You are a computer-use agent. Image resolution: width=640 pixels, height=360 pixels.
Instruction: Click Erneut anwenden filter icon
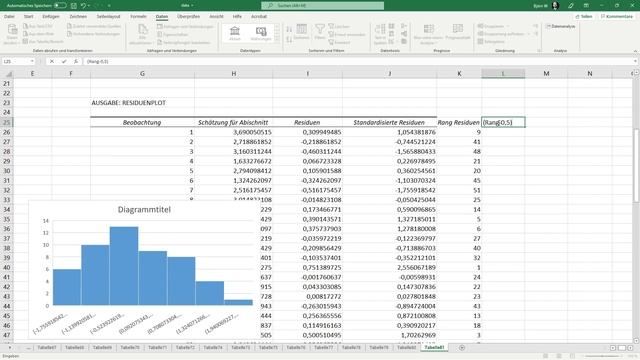click(x=331, y=34)
